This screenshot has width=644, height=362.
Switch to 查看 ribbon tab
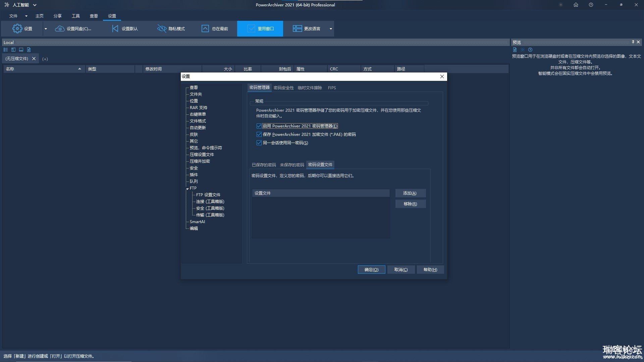coord(94,16)
